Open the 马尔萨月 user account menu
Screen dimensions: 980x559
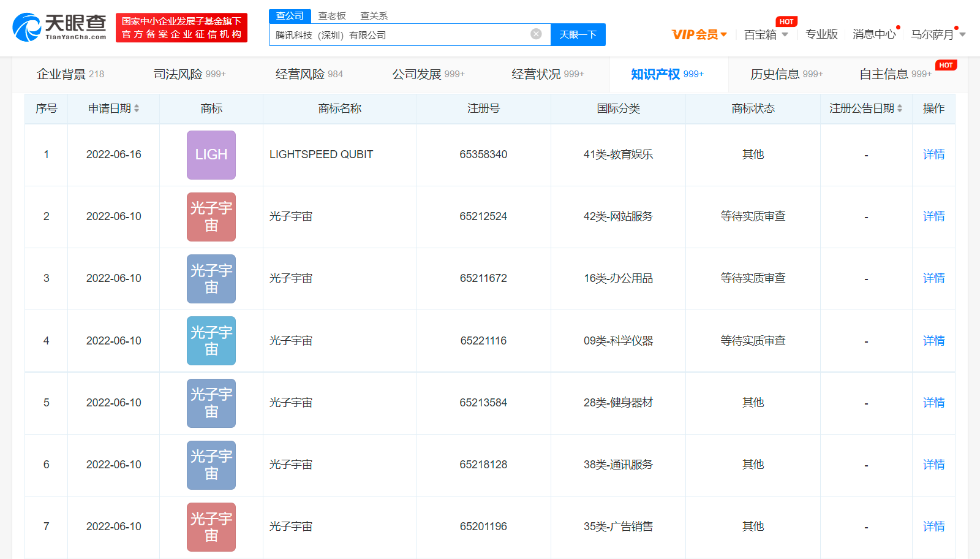coord(937,34)
